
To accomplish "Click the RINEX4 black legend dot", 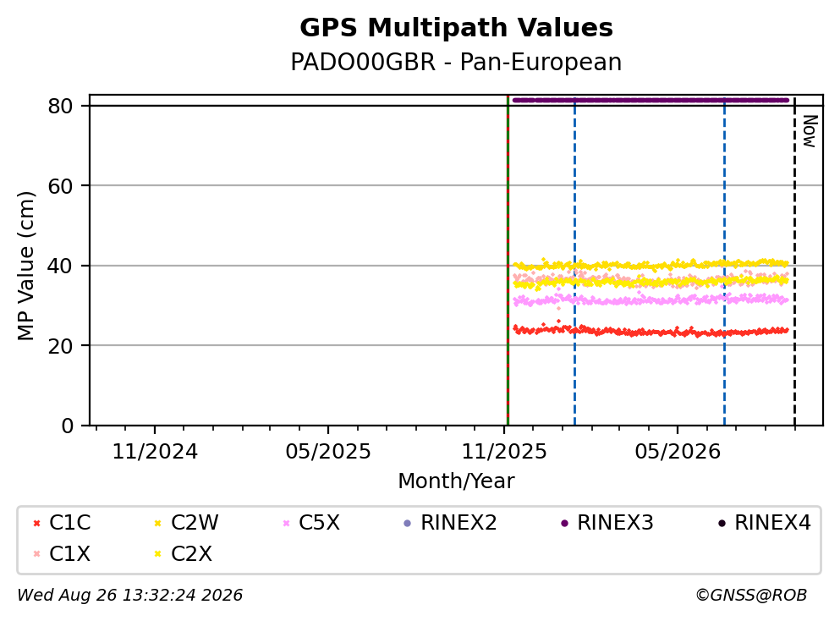I will pyautogui.click(x=722, y=523).
